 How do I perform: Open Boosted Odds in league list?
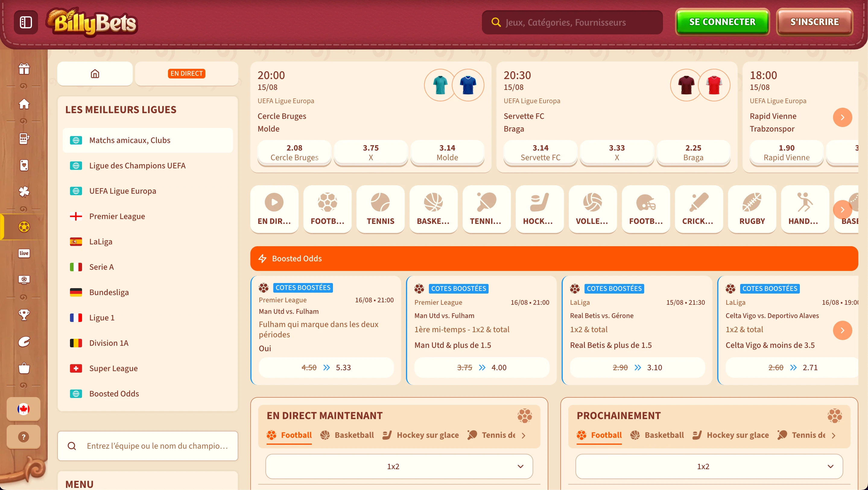coord(147,394)
